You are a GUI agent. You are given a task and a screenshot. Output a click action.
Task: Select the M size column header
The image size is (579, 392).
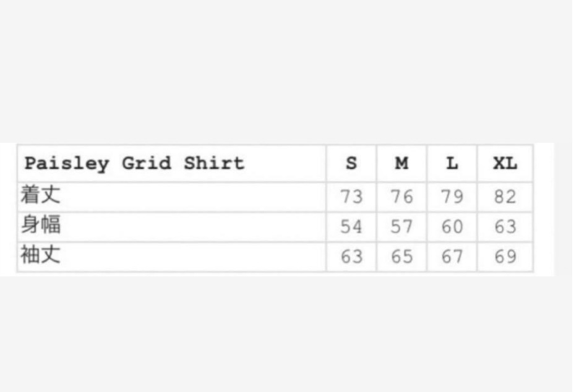click(401, 164)
